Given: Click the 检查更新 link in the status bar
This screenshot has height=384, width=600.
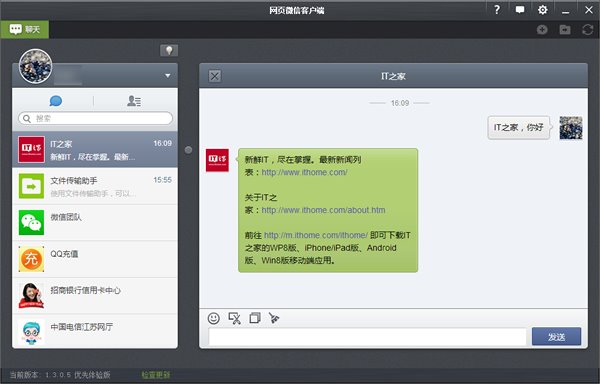Looking at the screenshot, I should pos(156,375).
